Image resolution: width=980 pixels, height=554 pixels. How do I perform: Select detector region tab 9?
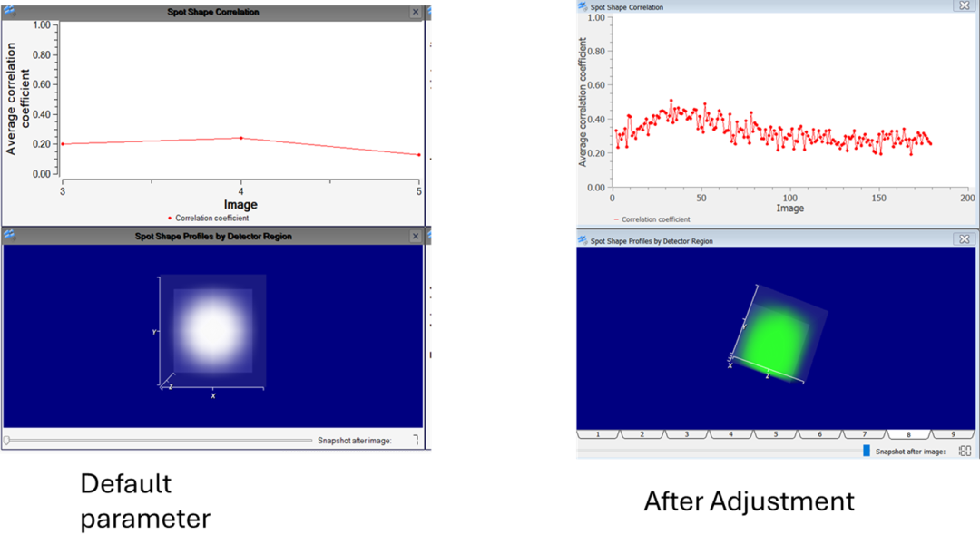953,434
